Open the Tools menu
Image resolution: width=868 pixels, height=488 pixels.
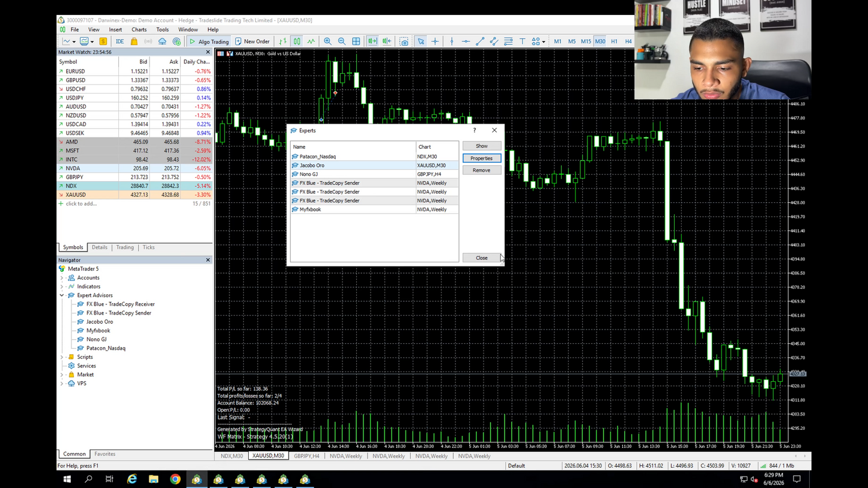162,29
